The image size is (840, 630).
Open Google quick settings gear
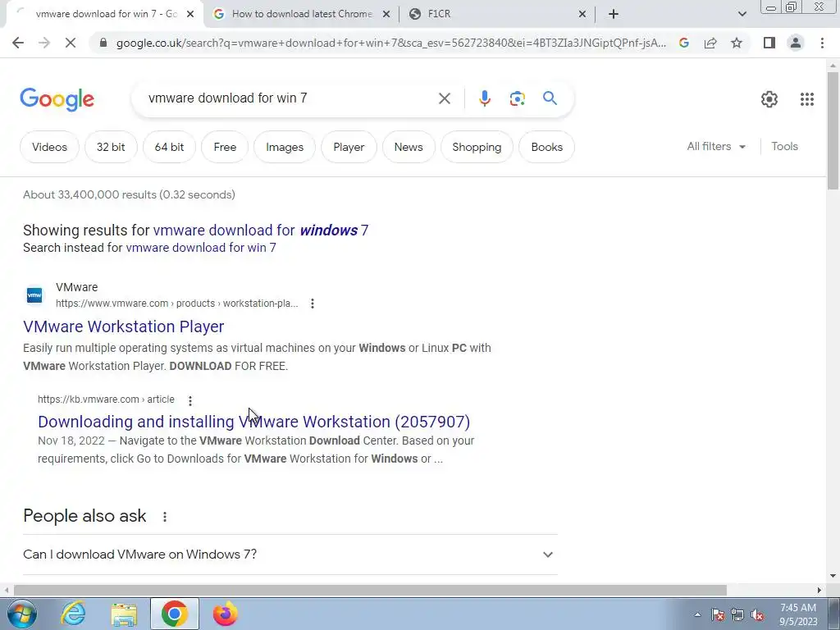tap(769, 98)
